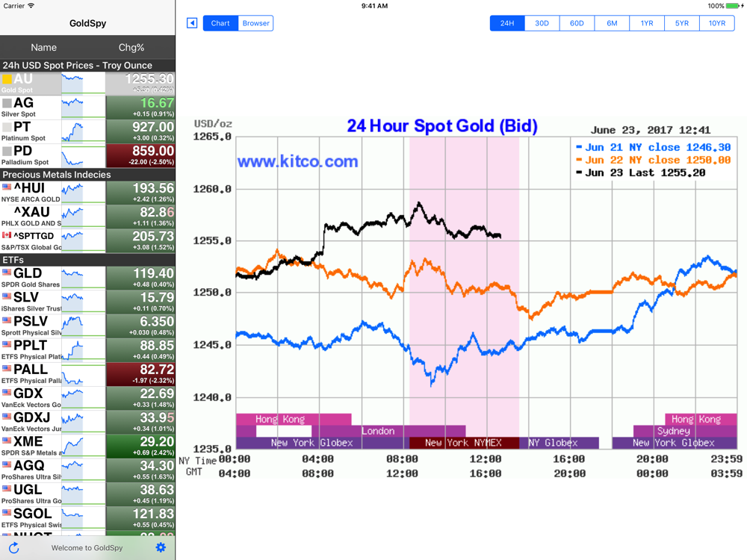The image size is (747, 560).
Task: Open the ^SPTTGD S&P/TSX row
Action: point(87,241)
